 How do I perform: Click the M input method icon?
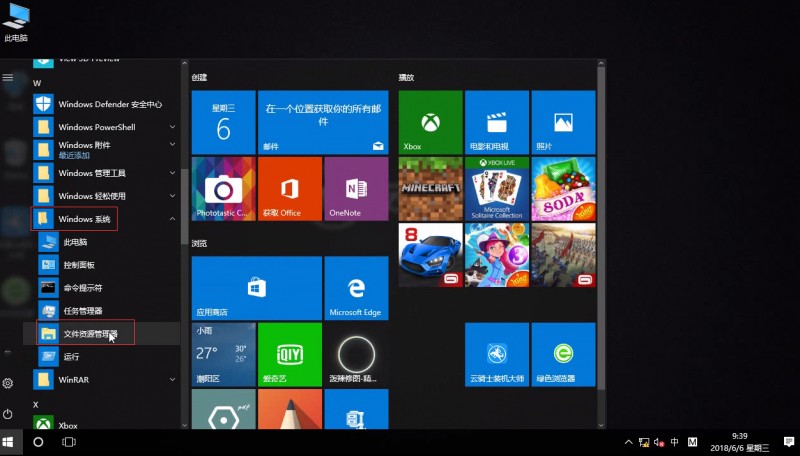pos(692,442)
